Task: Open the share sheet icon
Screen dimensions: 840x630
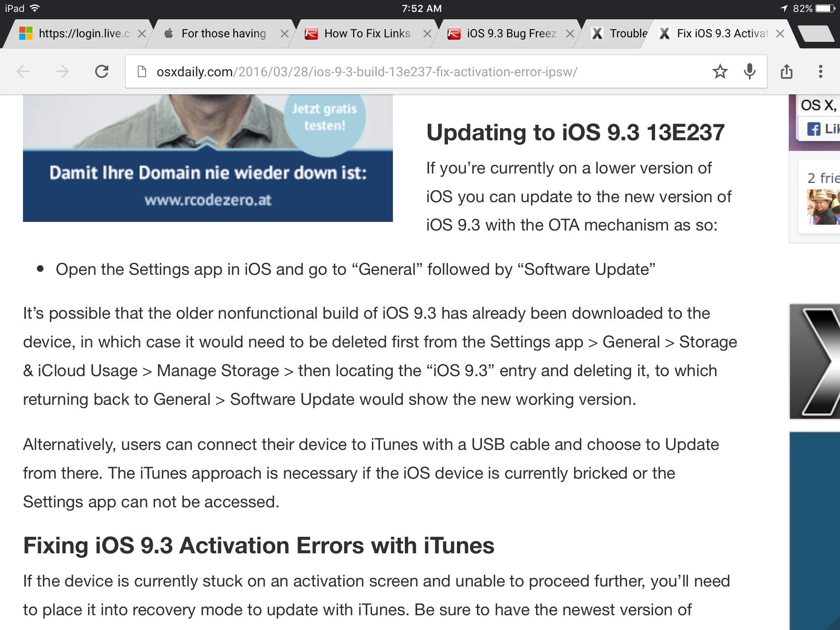Action: pyautogui.click(x=786, y=72)
